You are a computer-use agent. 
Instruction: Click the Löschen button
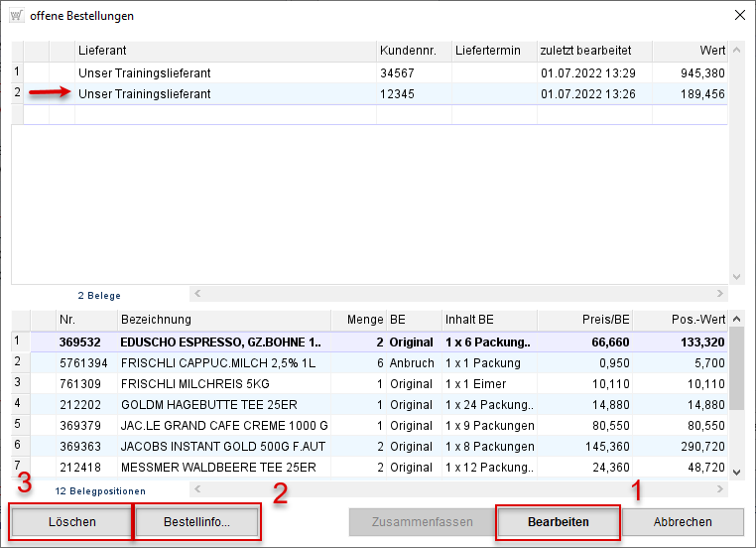click(x=70, y=521)
